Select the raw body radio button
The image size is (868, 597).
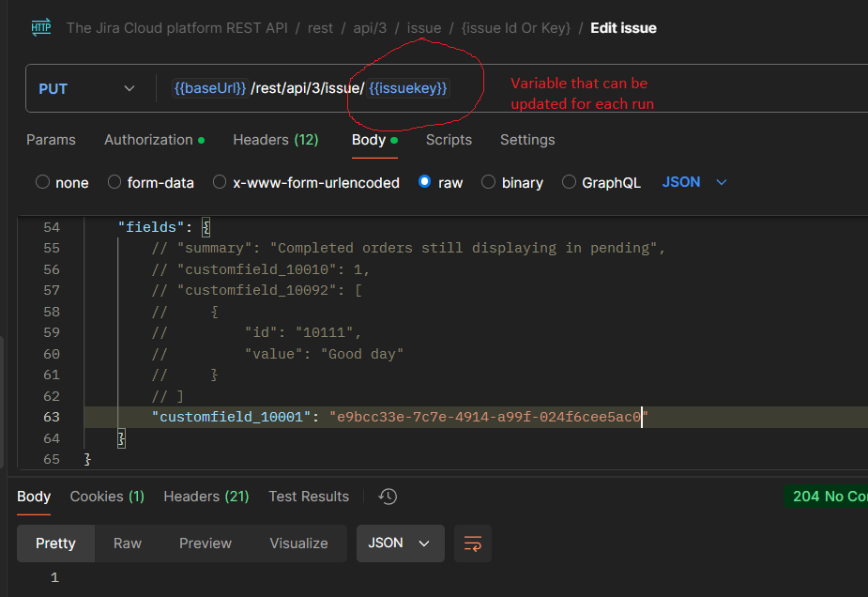pos(424,182)
